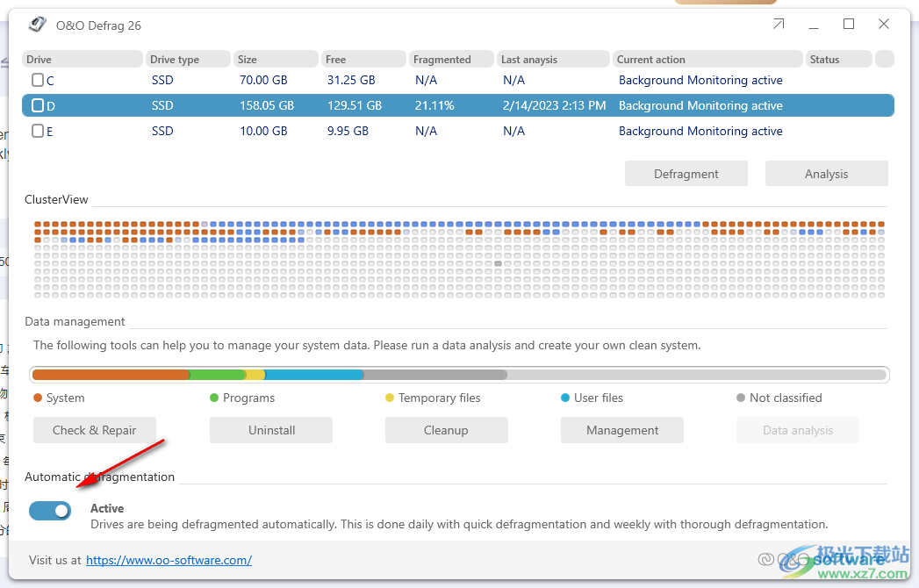Click the '2/14/2023 2:13 PM' analysis date
The height and width of the screenshot is (588, 919).
point(555,105)
